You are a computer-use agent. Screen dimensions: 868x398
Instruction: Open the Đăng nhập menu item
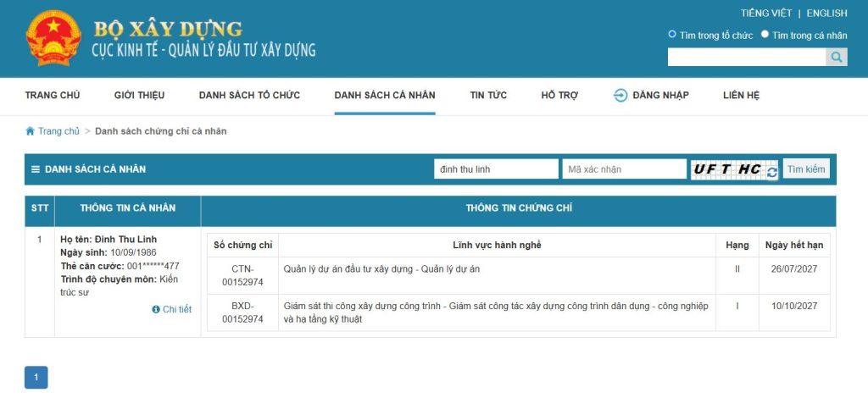pyautogui.click(x=660, y=95)
